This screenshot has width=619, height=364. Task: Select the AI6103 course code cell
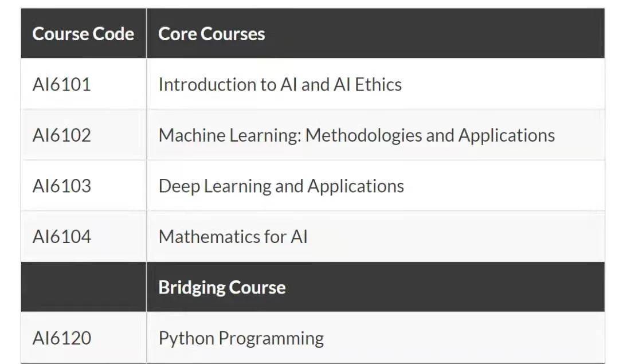pyautogui.click(x=62, y=186)
